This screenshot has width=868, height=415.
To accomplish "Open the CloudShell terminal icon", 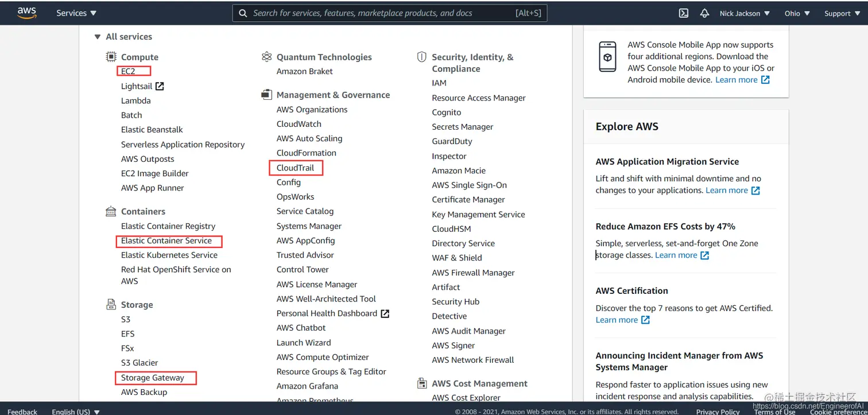I will [x=683, y=13].
